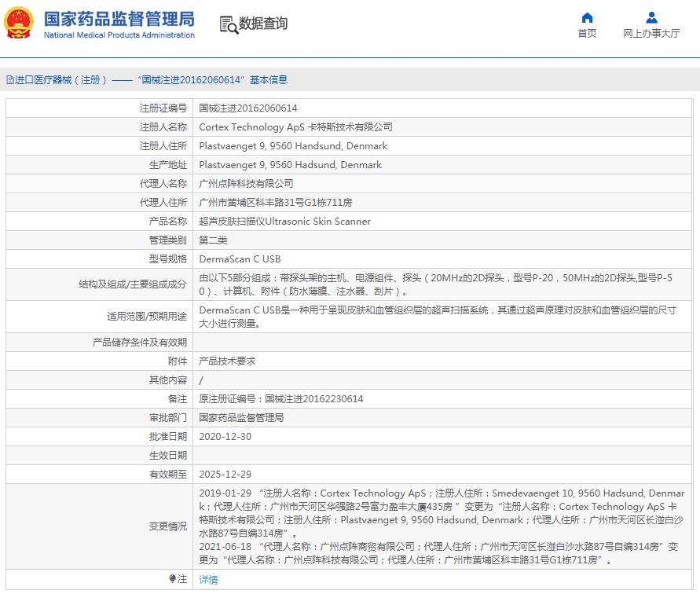Screen dimensions: 700x594
Task: Click the 其他内容 row label
Action: click(168, 380)
